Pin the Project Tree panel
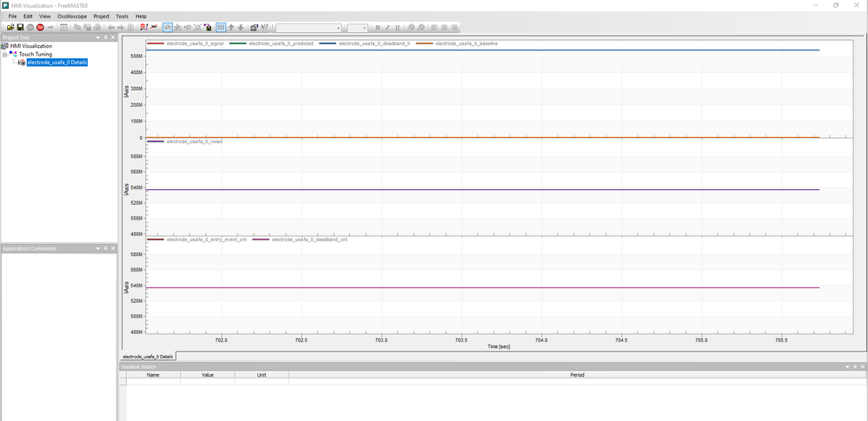The width and height of the screenshot is (868, 421). [x=106, y=37]
